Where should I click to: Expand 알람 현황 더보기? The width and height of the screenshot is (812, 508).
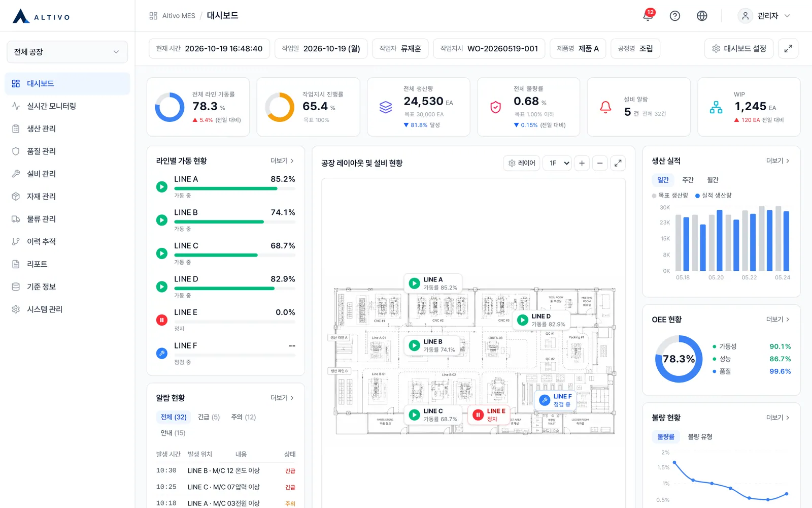[282, 398]
